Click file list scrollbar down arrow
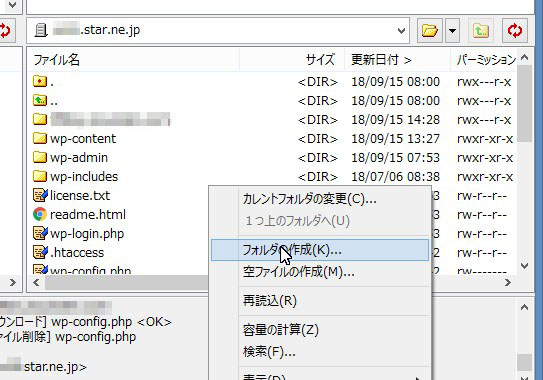The image size is (543, 380). pyautogui.click(x=524, y=266)
